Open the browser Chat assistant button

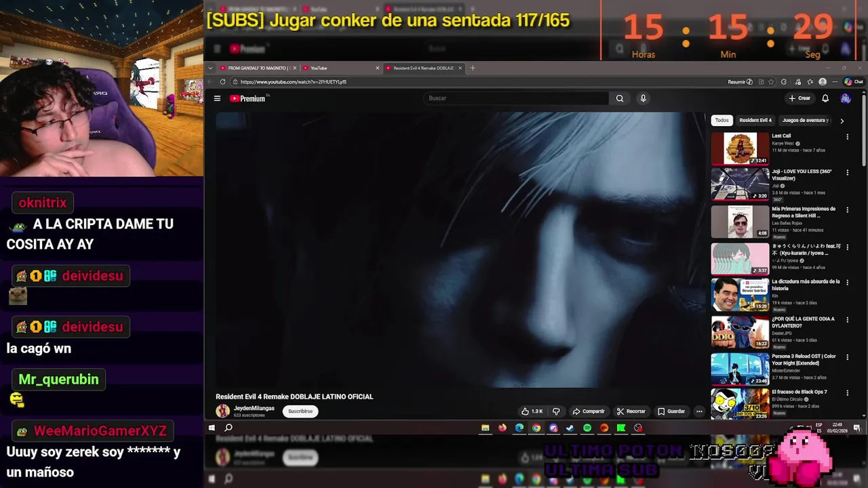coord(853,82)
